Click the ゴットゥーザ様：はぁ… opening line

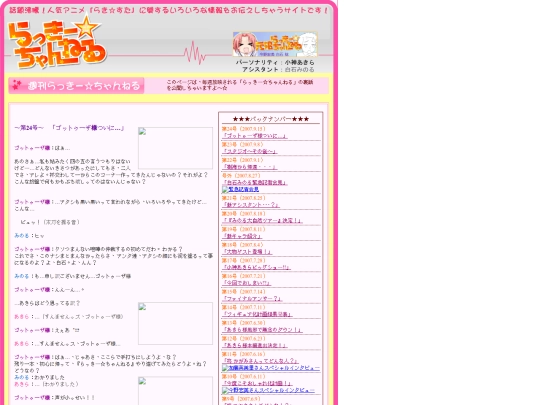click(x=42, y=148)
